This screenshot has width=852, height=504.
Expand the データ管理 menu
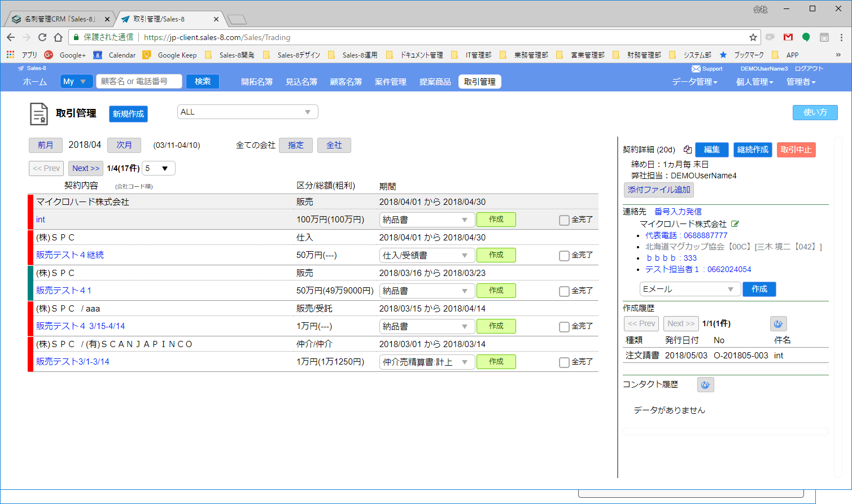coord(694,82)
